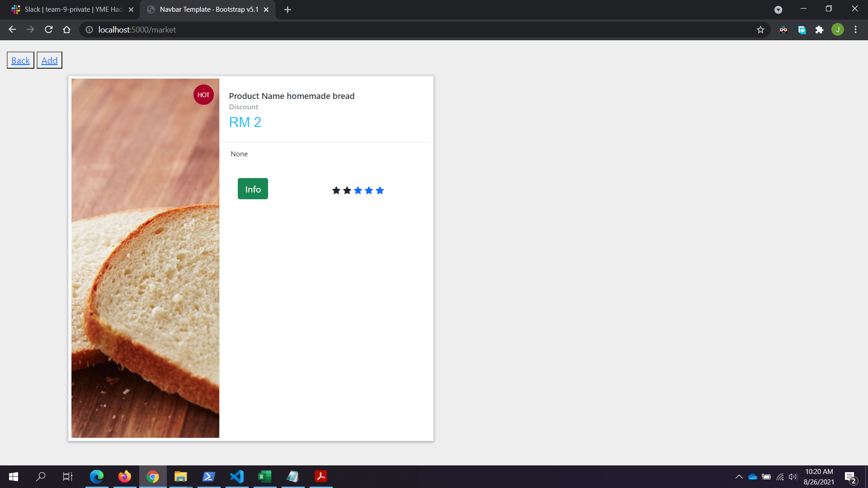The height and width of the screenshot is (488, 868).
Task: Click the Add link
Action: pyautogui.click(x=49, y=61)
